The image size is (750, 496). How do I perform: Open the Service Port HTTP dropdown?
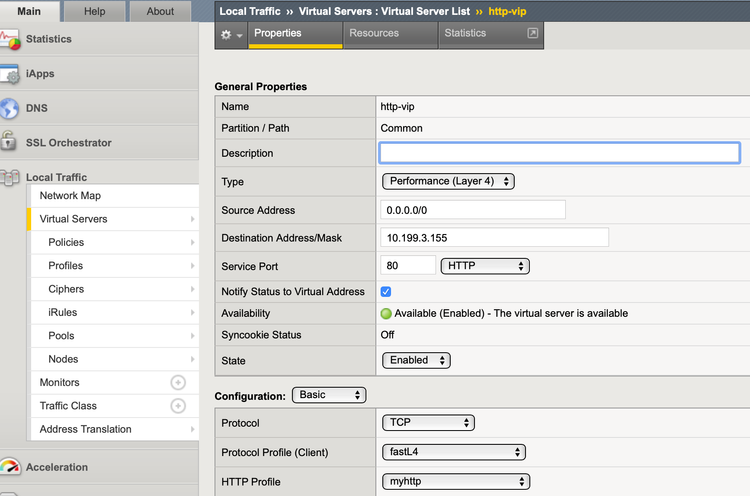pos(485,266)
